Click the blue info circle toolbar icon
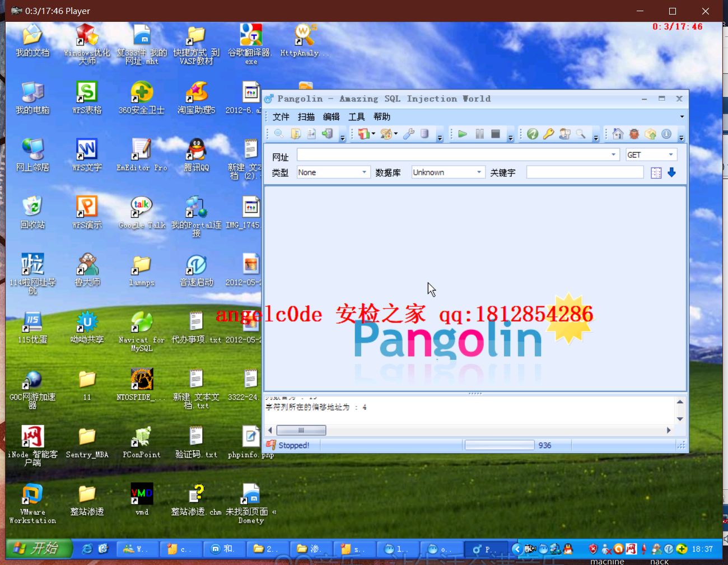Viewport: 728px width, 565px height. (666, 134)
